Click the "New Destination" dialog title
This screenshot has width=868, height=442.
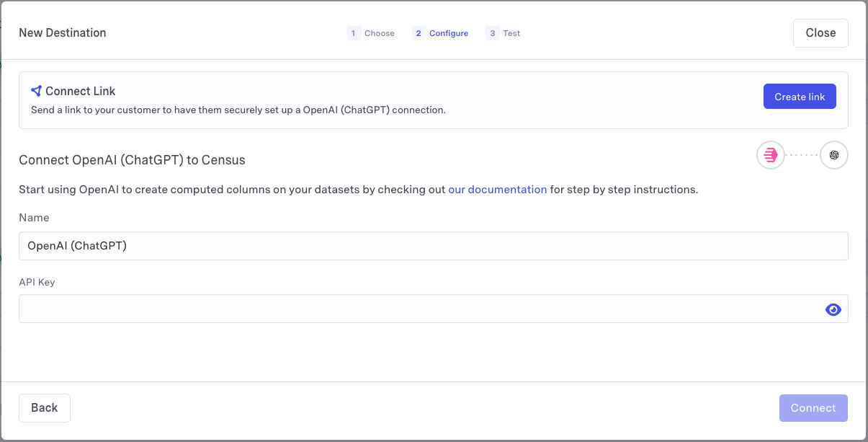click(x=63, y=33)
